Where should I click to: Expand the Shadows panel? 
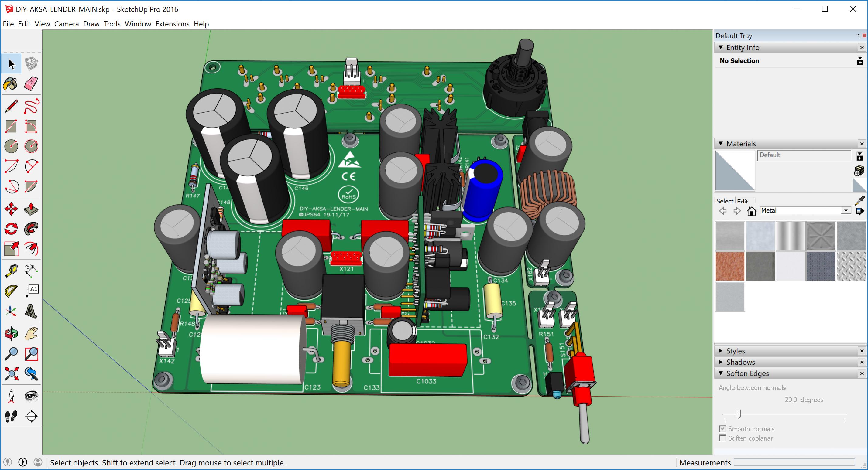[720, 362]
